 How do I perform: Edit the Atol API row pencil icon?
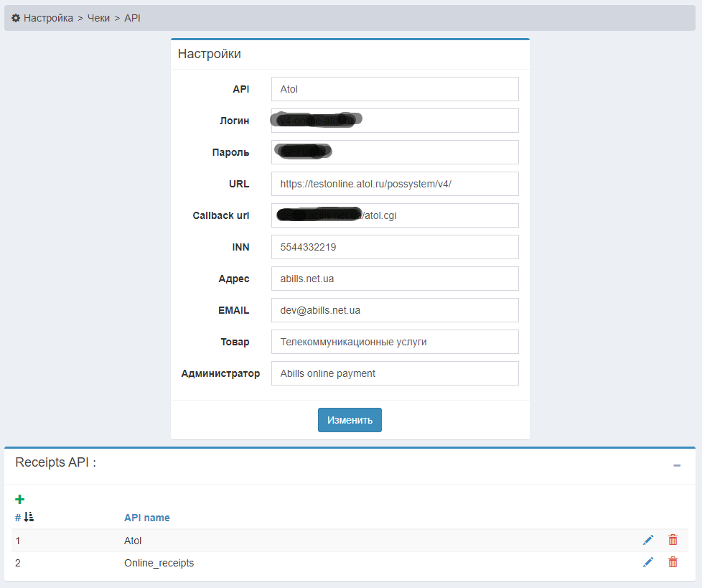coord(648,540)
